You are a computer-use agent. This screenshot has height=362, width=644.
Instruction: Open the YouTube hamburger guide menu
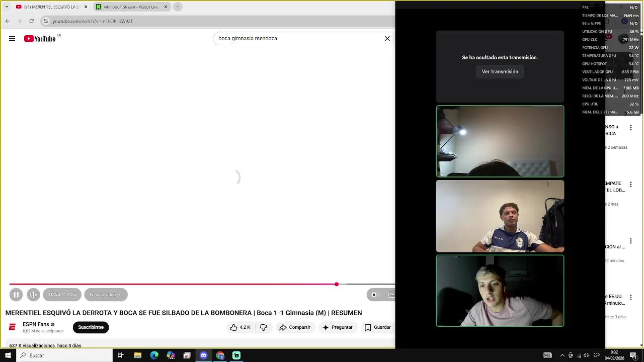click(12, 39)
